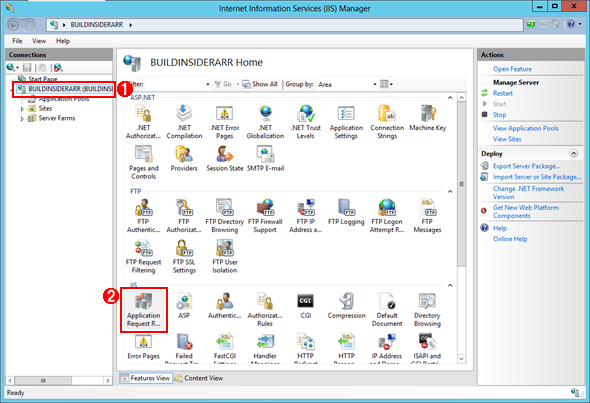Open the FTP Authentication feature
This screenshot has width=590, height=403.
[x=143, y=216]
